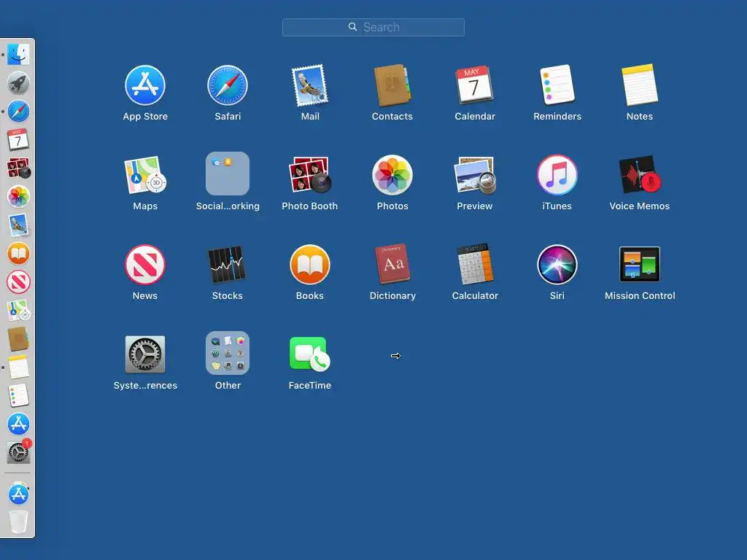Activate Siri from Launchpad
Image resolution: width=747 pixels, height=560 pixels.
click(557, 265)
